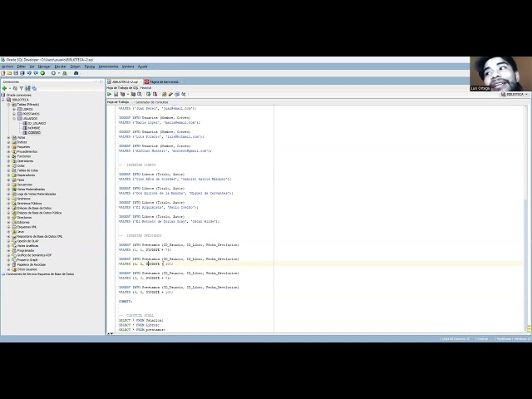The width and height of the screenshot is (532, 399).
Task: Expand the PRESTAMOS table node
Action: [x=14, y=114]
